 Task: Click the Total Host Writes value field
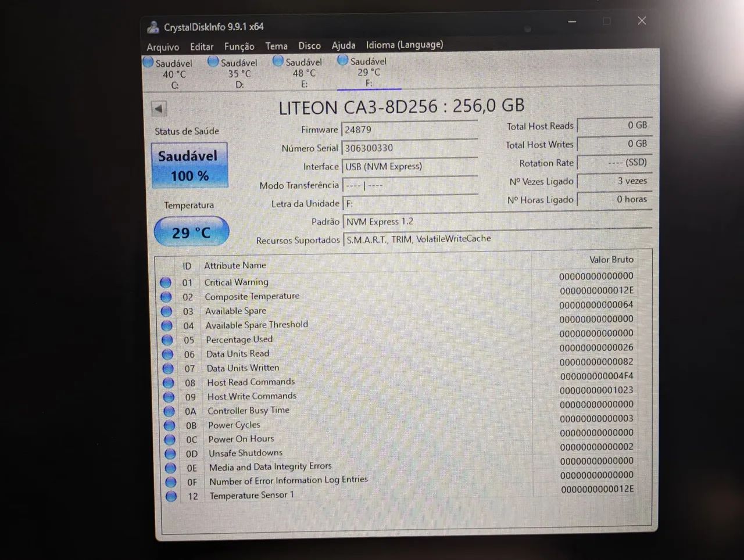[614, 144]
